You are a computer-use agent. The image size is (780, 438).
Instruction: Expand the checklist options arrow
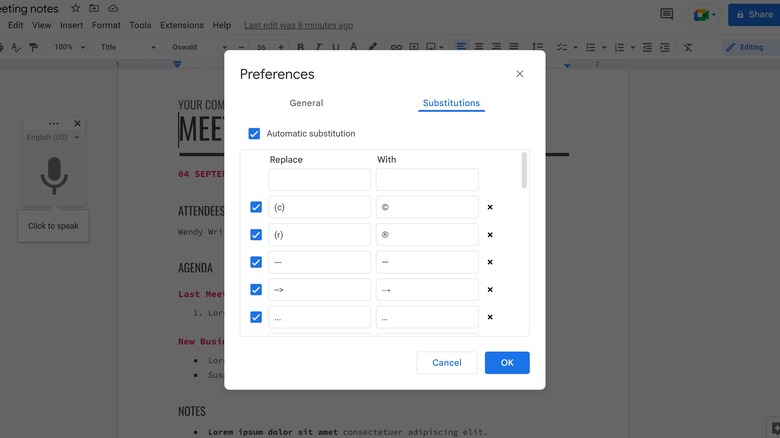pyautogui.click(x=576, y=48)
